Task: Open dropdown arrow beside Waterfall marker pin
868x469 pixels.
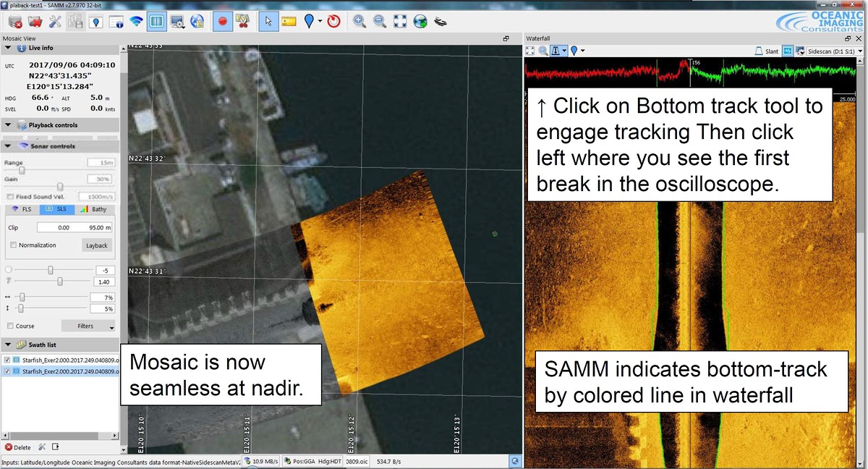Action: coord(582,51)
